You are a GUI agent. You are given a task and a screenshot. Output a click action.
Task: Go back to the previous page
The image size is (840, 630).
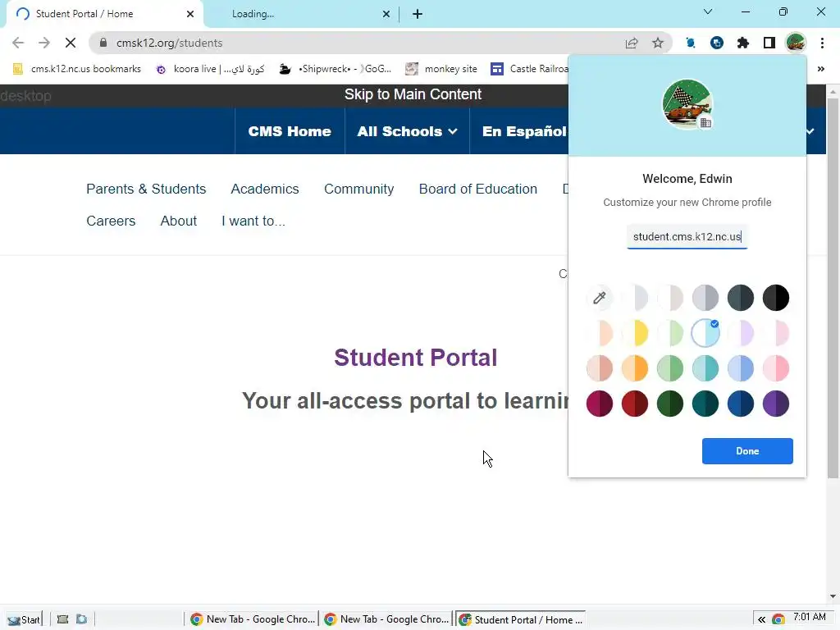(18, 43)
